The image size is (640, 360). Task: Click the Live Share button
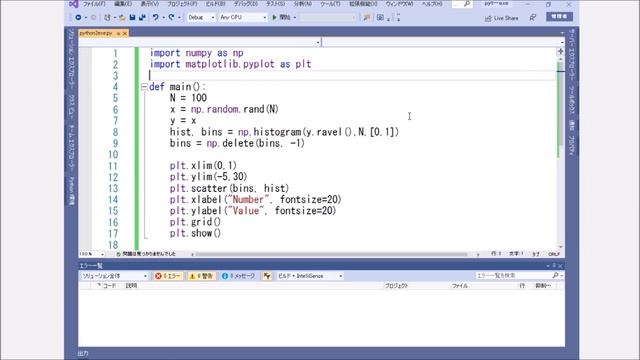tap(502, 18)
